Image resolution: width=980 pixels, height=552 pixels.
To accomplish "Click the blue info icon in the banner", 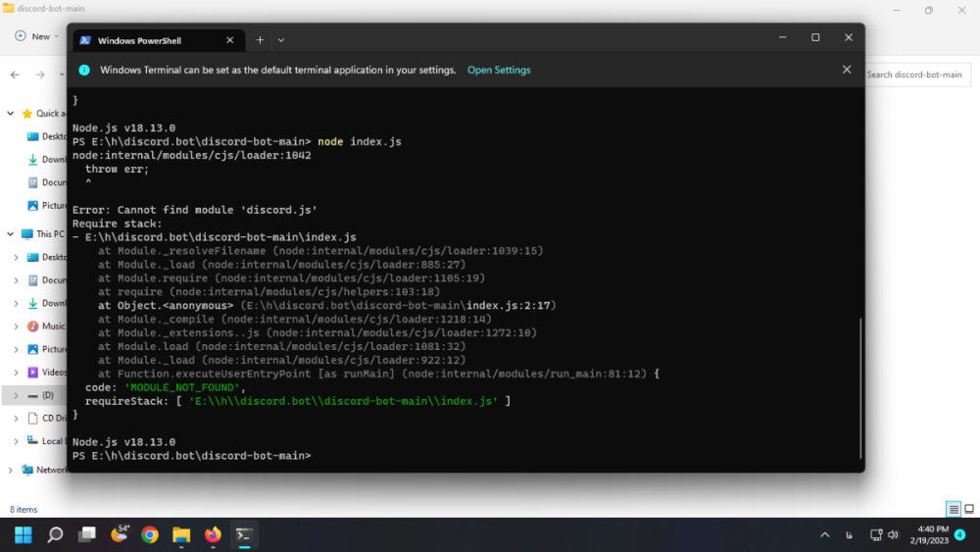I will (84, 71).
